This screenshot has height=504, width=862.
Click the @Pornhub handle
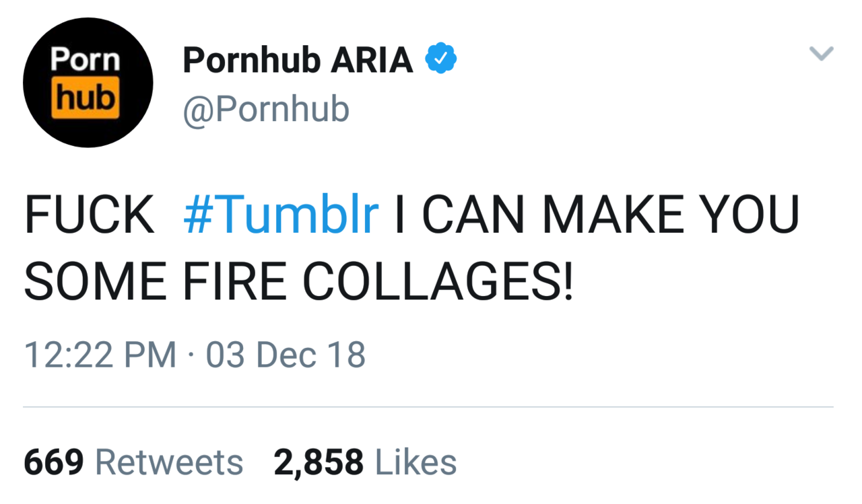coord(266,108)
